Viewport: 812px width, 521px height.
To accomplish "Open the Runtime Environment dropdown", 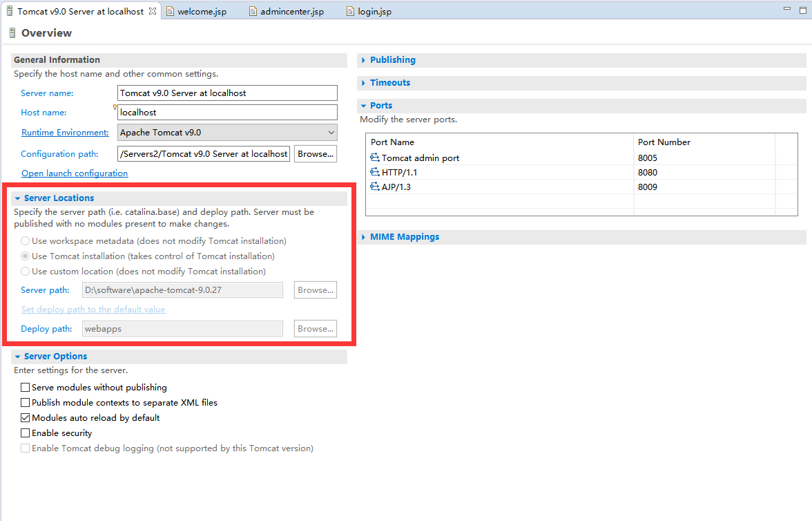I will point(227,132).
